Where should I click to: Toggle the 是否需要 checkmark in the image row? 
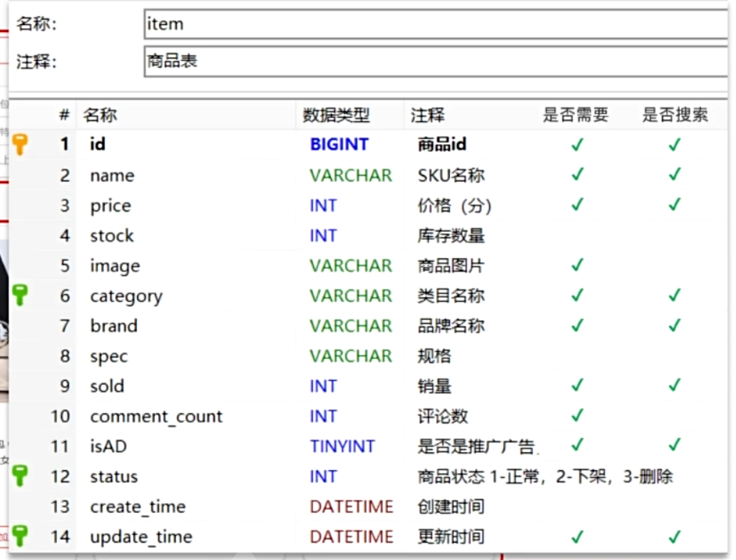tap(577, 265)
